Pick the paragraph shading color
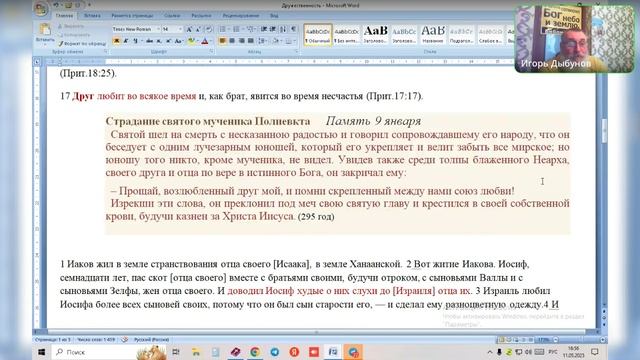This screenshot has height=360, width=640. (x=276, y=41)
